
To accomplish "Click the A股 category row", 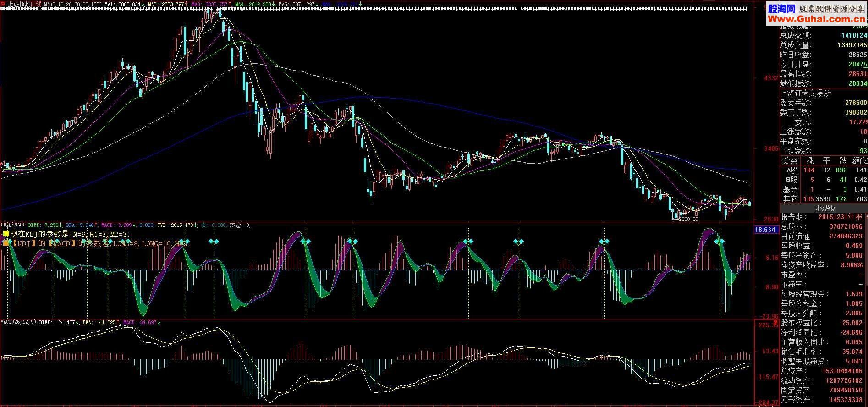I will coord(824,170).
